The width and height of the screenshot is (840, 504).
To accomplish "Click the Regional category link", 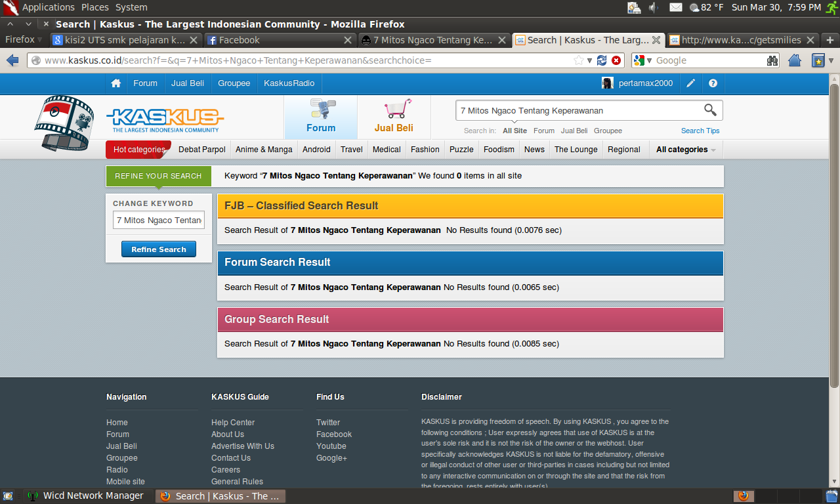I will [x=623, y=150].
